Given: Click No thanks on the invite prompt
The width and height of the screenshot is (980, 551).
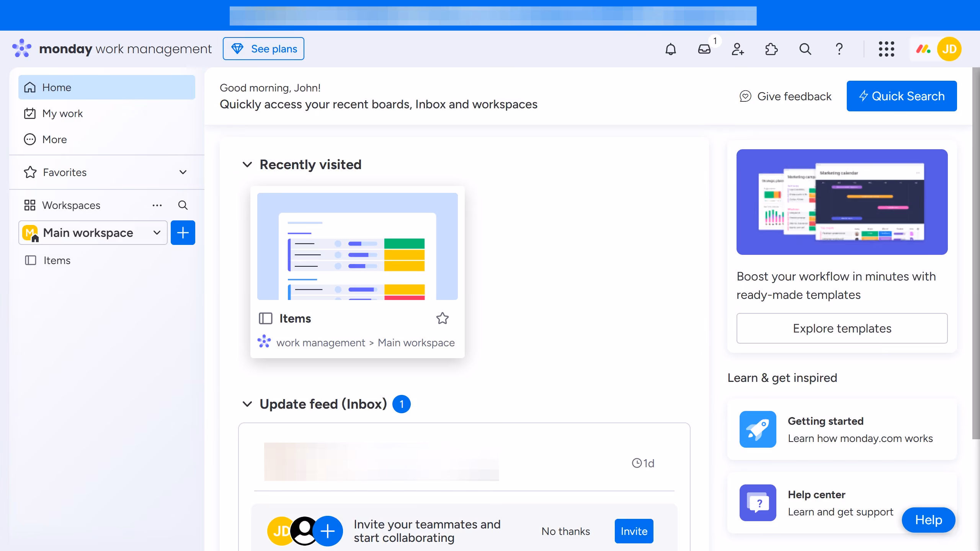Looking at the screenshot, I should click(566, 531).
